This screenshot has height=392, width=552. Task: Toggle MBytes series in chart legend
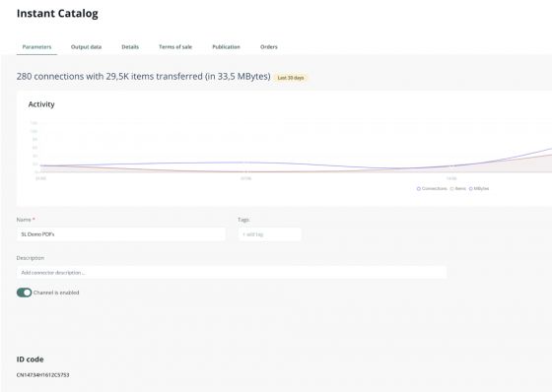click(479, 188)
